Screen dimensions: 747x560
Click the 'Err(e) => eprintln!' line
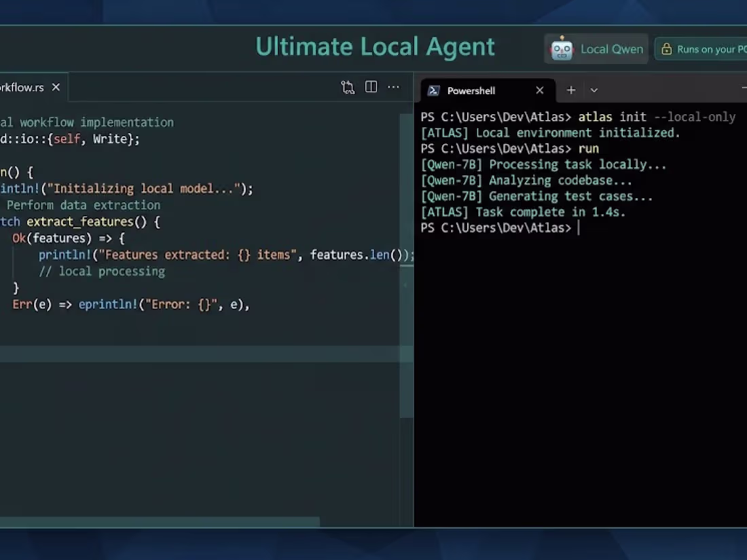[131, 304]
